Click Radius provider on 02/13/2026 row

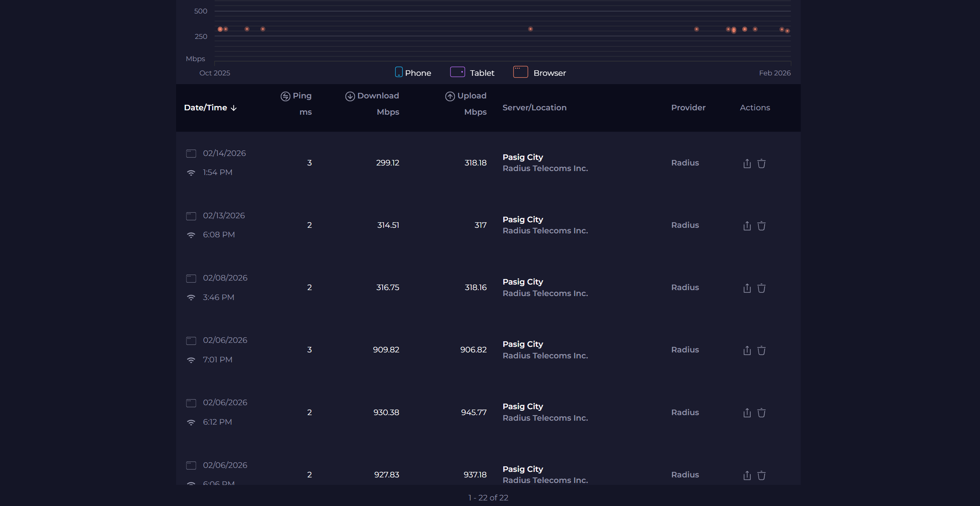685,225
